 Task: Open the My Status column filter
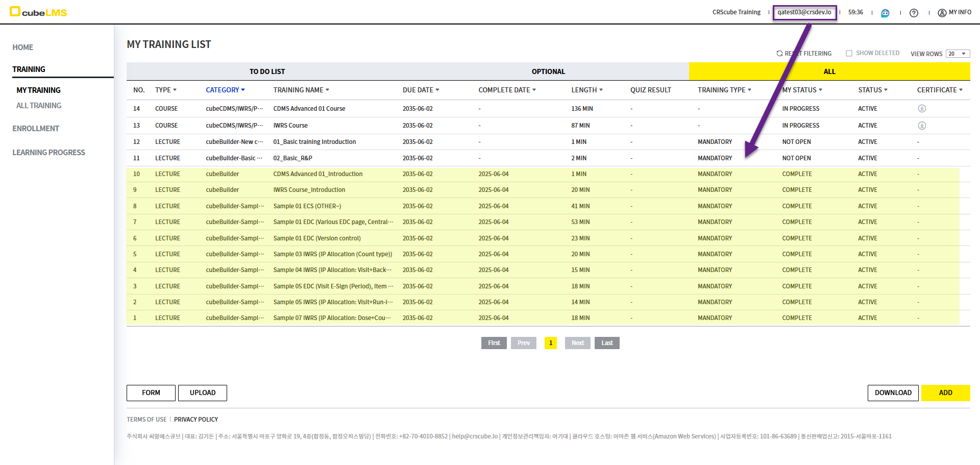click(820, 90)
